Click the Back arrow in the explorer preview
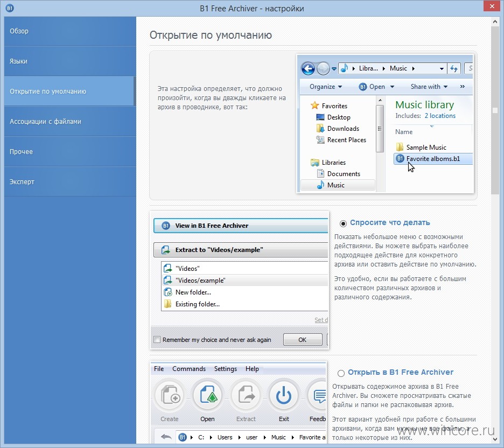The height and width of the screenshot is (448, 504). tap(308, 68)
